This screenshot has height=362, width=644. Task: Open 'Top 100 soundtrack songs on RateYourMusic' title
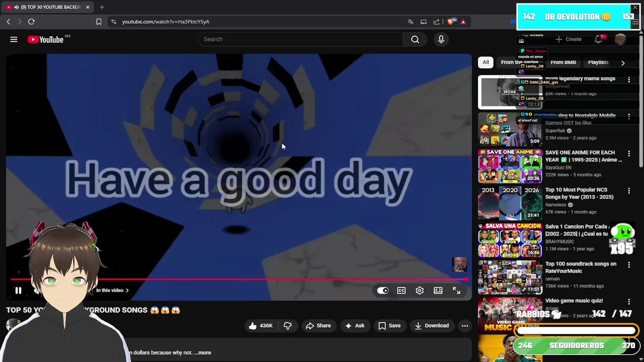[581, 267]
